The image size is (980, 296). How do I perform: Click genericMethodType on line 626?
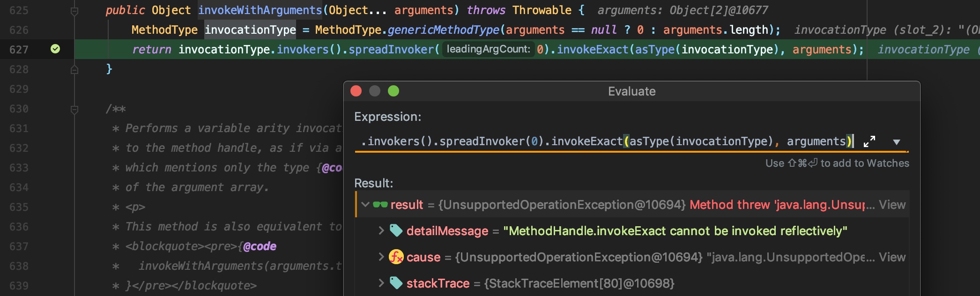[443, 30]
